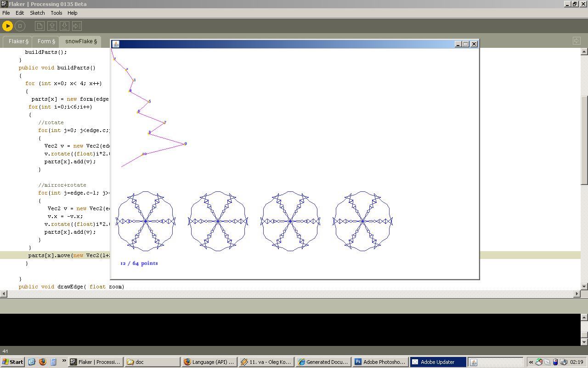Click the '12 / 64 points' label

point(139,263)
